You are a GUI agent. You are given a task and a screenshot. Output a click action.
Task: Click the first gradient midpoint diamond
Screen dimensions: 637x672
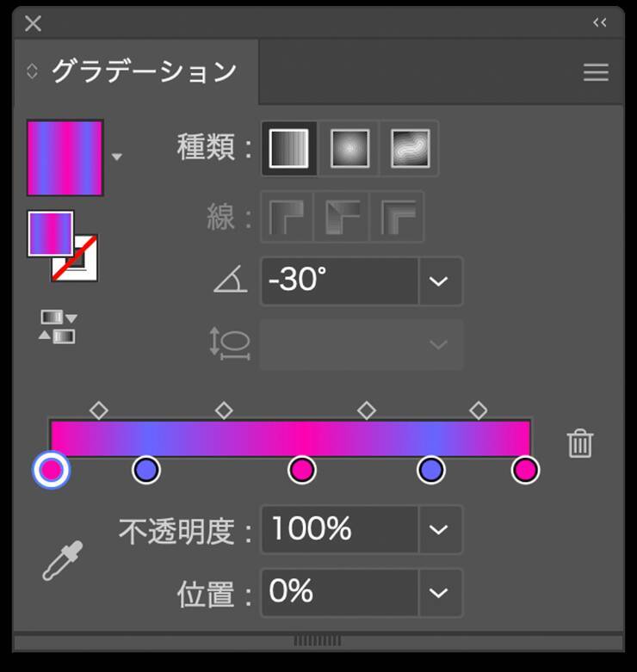99,410
